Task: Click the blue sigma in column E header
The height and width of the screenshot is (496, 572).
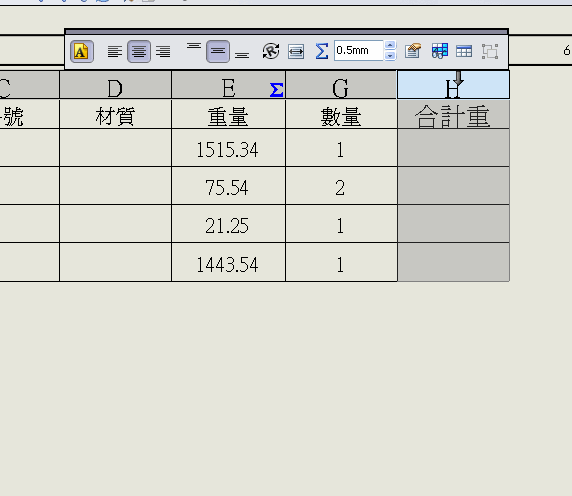Action: click(x=277, y=90)
